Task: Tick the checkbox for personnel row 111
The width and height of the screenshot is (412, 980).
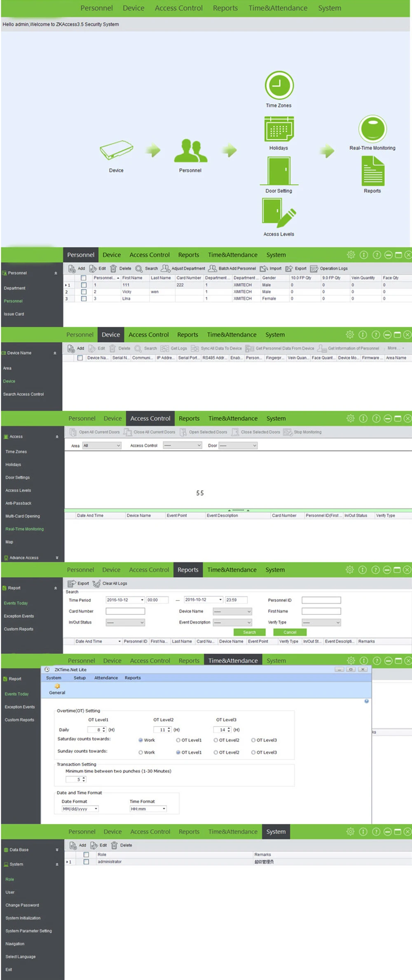Action: (84, 285)
